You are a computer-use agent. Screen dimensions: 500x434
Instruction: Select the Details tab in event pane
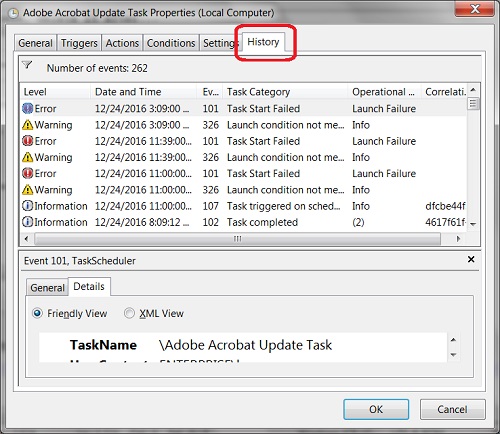[x=89, y=286]
